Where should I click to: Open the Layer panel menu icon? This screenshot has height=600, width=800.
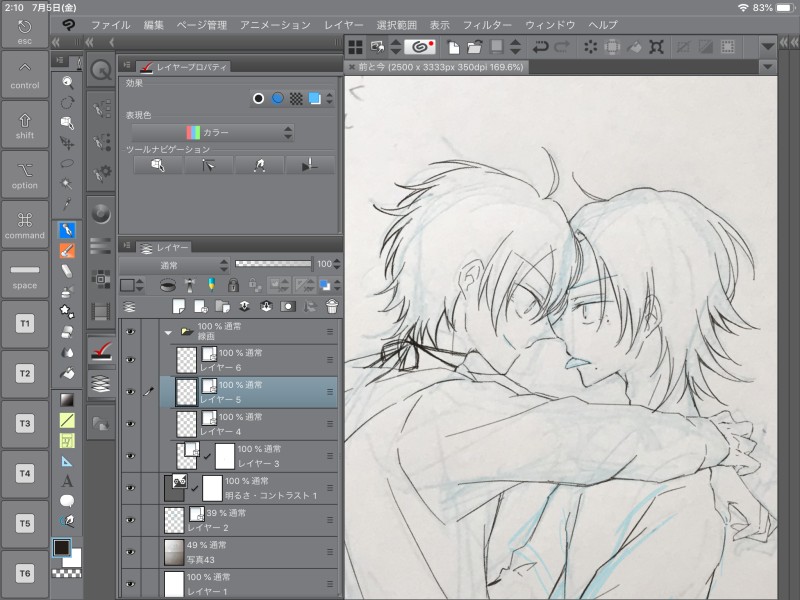(127, 246)
